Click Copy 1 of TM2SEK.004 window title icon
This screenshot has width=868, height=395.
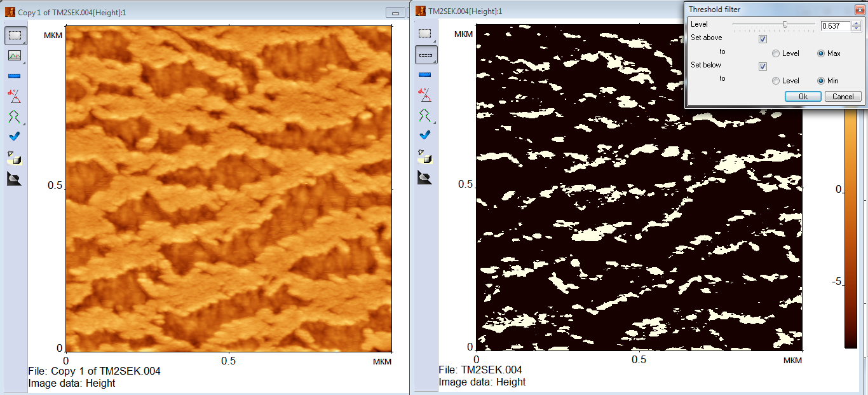pos(10,12)
